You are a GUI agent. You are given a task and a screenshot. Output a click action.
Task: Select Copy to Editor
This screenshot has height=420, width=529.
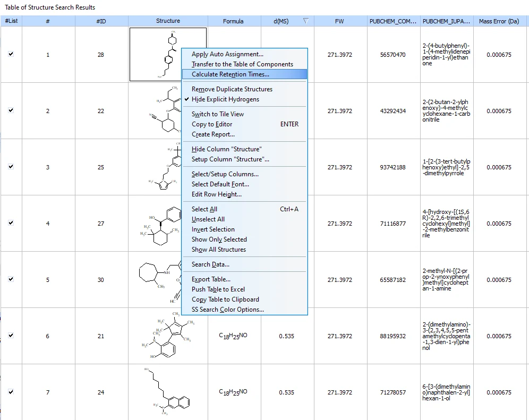point(245,124)
